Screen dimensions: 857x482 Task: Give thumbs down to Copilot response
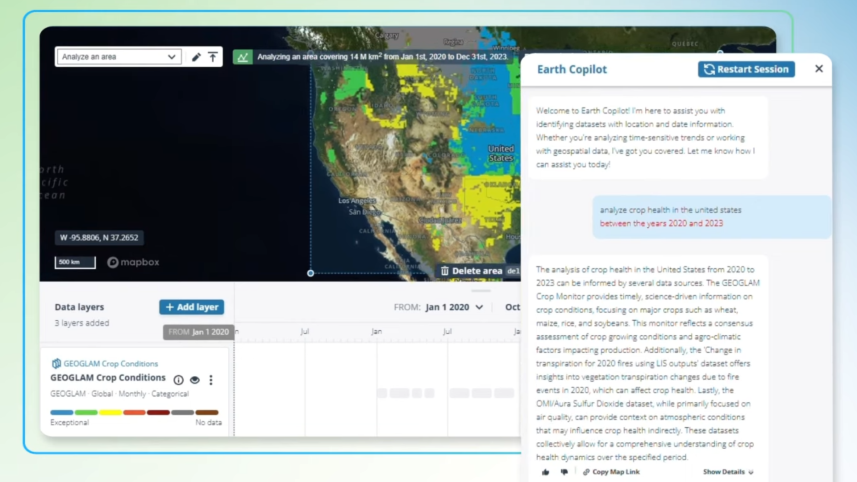[x=564, y=472]
